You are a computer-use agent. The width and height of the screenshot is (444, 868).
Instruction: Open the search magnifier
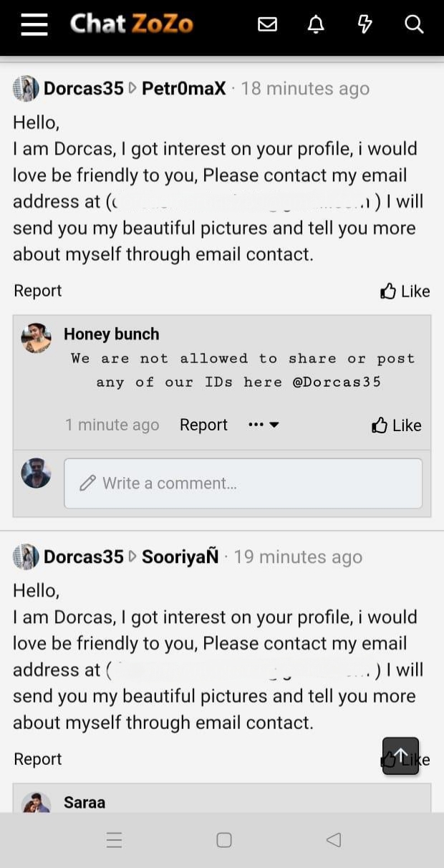pos(414,24)
